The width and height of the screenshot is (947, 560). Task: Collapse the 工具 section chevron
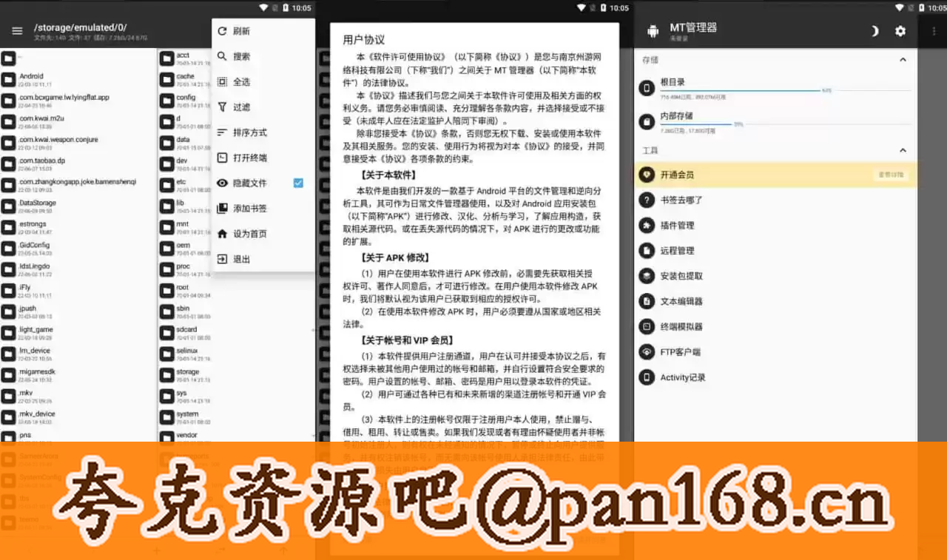click(903, 150)
